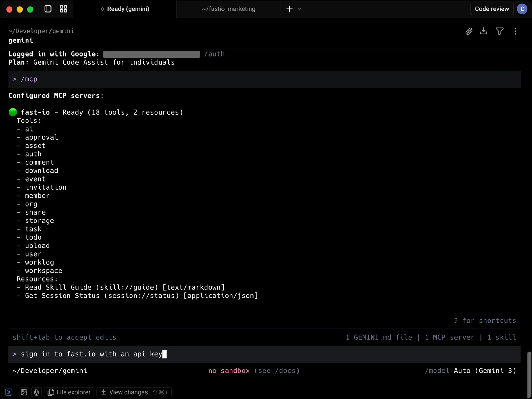Click the Code review button
Image resolution: width=532 pixels, height=399 pixels.
[x=491, y=9]
